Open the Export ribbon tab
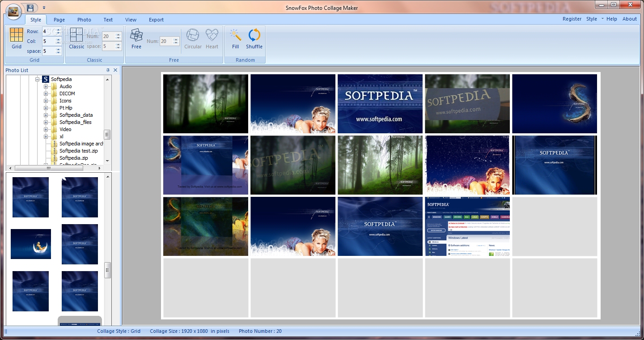The image size is (644, 340). 156,20
